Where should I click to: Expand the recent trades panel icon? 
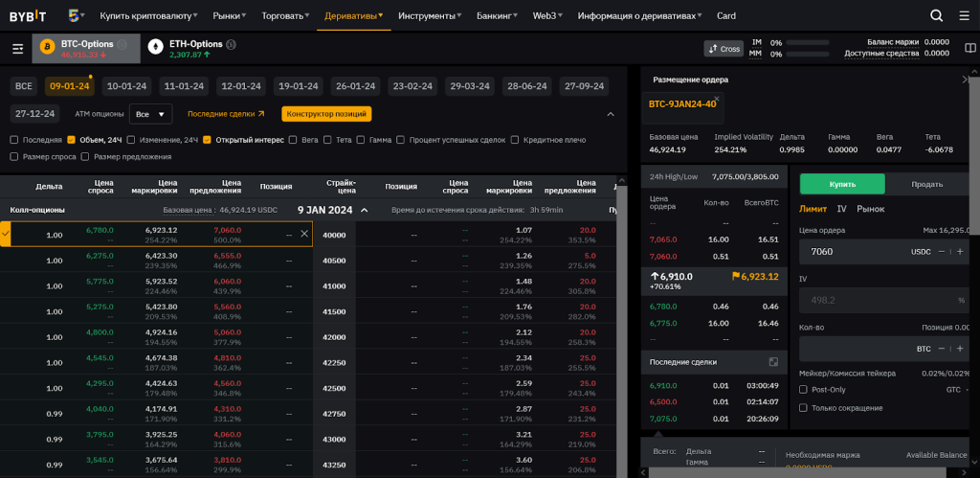click(773, 362)
